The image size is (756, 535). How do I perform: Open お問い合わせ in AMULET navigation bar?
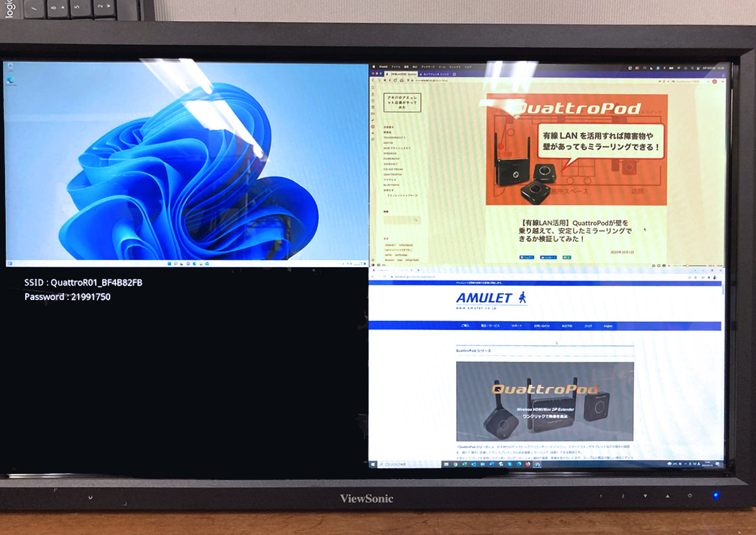tap(542, 326)
